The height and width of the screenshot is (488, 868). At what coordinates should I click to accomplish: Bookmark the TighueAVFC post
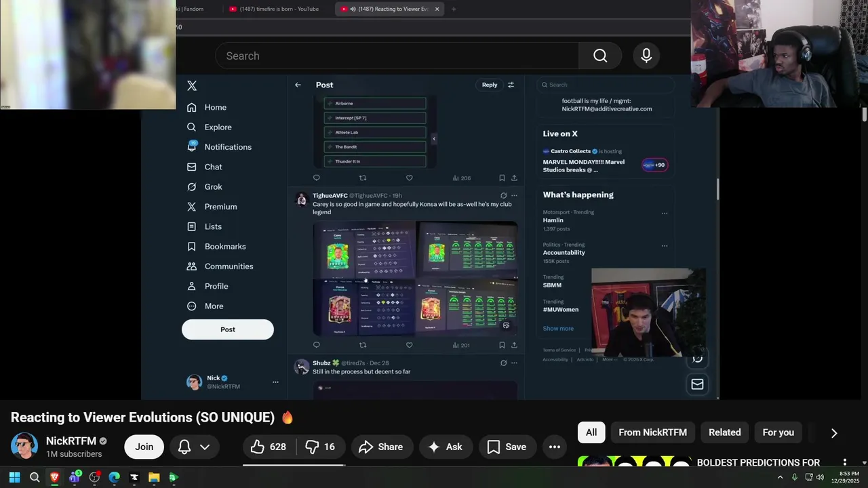pyautogui.click(x=502, y=345)
